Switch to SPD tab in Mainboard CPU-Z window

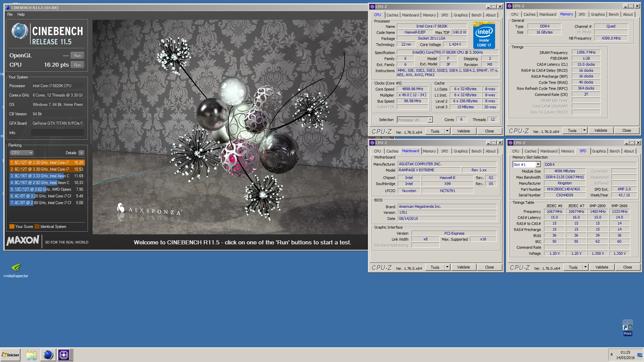[x=444, y=151]
